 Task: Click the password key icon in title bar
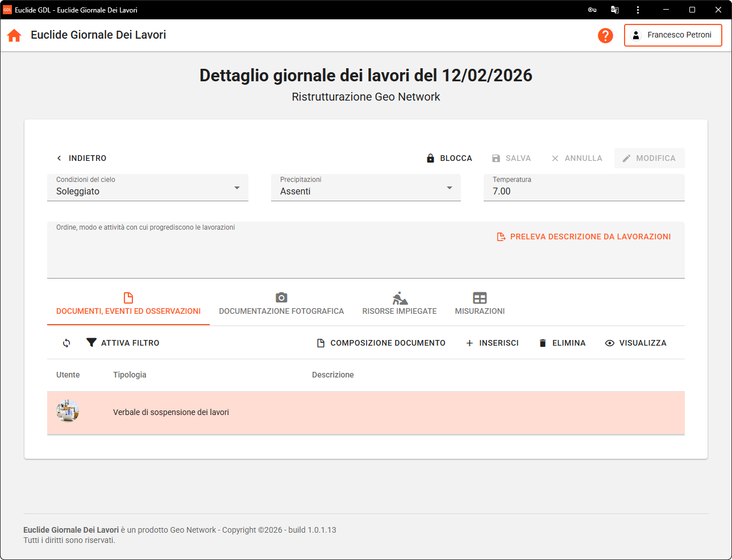592,10
